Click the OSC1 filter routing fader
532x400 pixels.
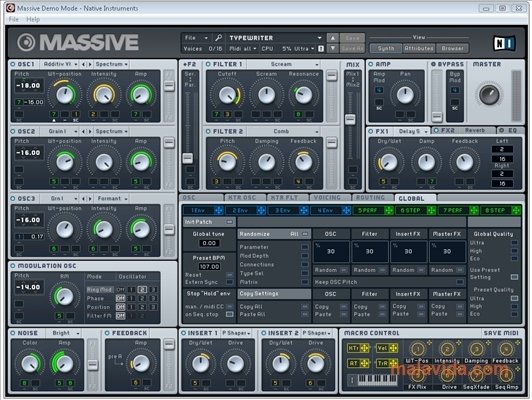169,85
